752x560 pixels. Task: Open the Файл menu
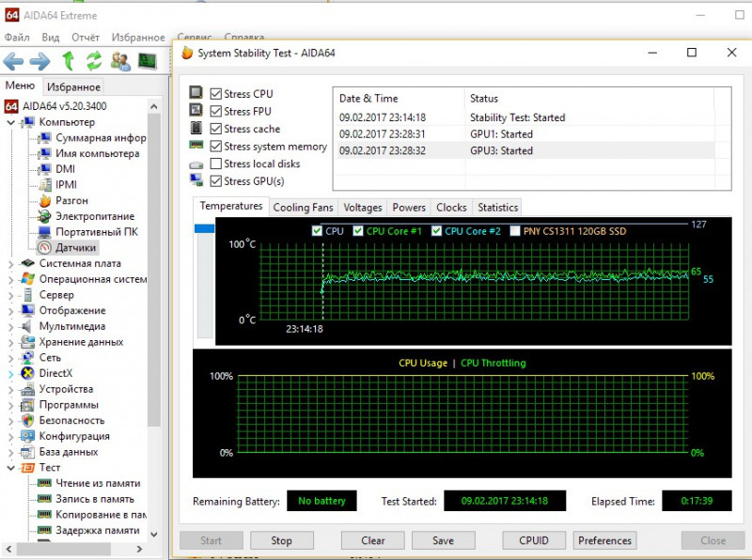17,37
